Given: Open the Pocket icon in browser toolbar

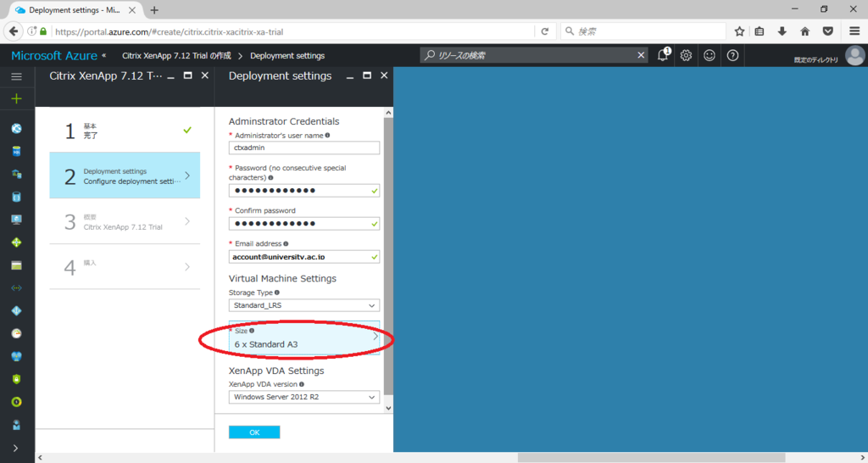Looking at the screenshot, I should point(828,31).
